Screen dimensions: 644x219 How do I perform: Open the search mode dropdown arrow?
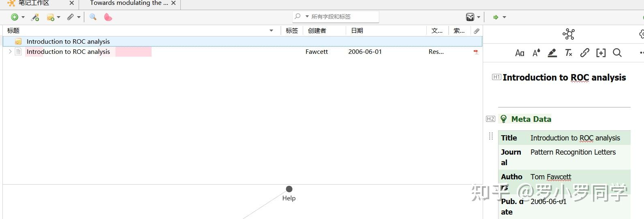307,17
